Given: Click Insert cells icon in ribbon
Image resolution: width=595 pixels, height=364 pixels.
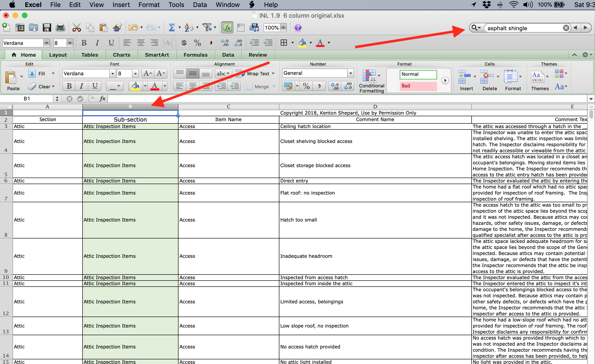Looking at the screenshot, I should pos(465,76).
